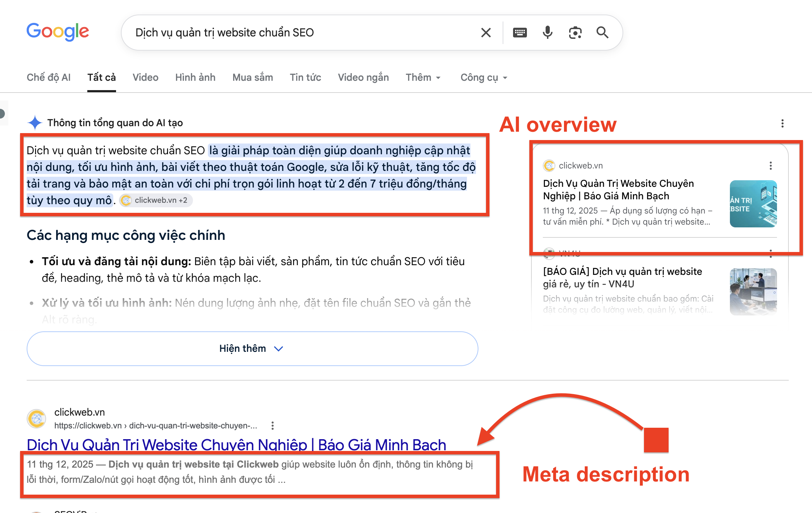Image resolution: width=812 pixels, height=513 pixels.
Task: Click the highlighted AI overview summary text
Action: 251,175
